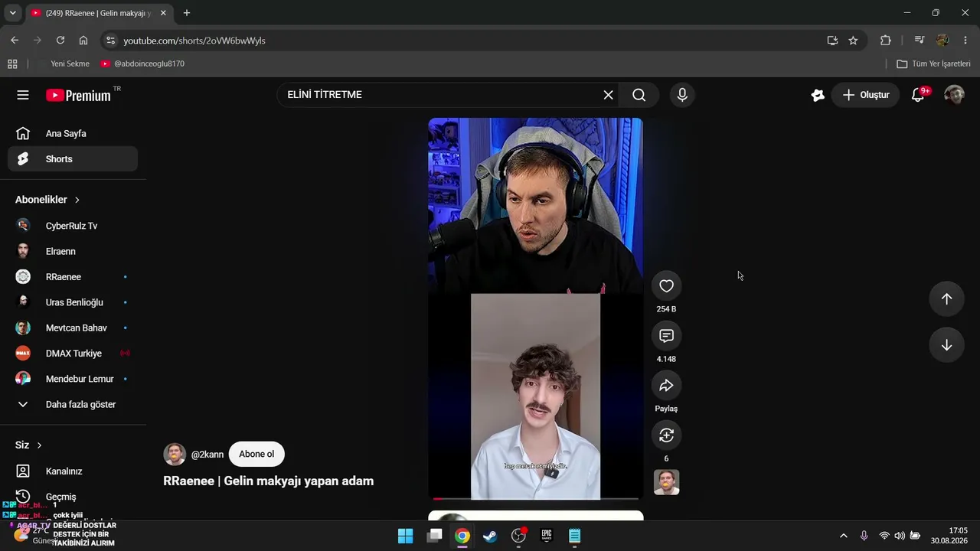Start voice search with the microphone
The image size is (980, 551).
[682, 95]
